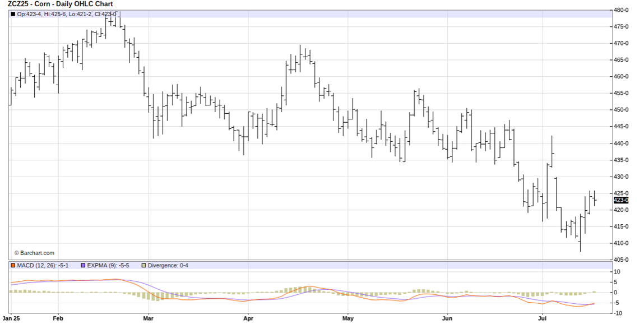The width and height of the screenshot is (644, 324).
Task: Click the Op:423-4 open value
Action: (29, 15)
